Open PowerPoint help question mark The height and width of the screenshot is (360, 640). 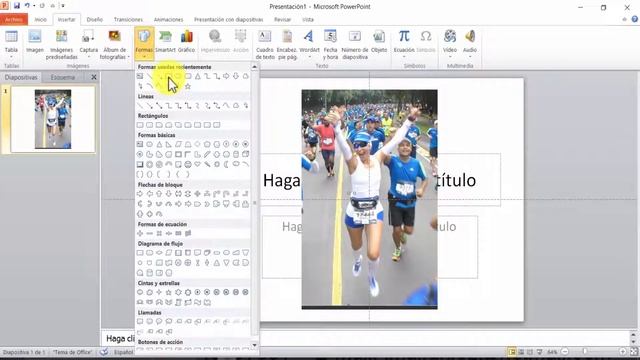635,19
